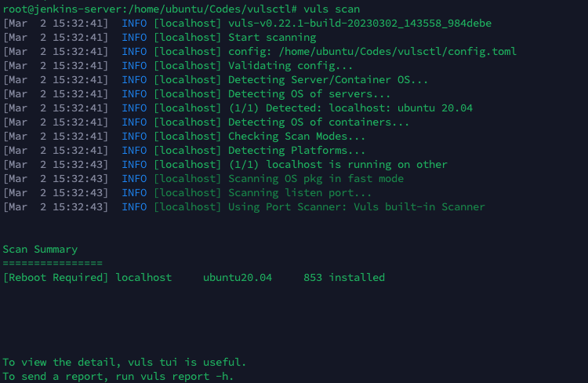Click the 'Detecting OS of containers...' line
The image size is (588, 383).
(x=318, y=122)
